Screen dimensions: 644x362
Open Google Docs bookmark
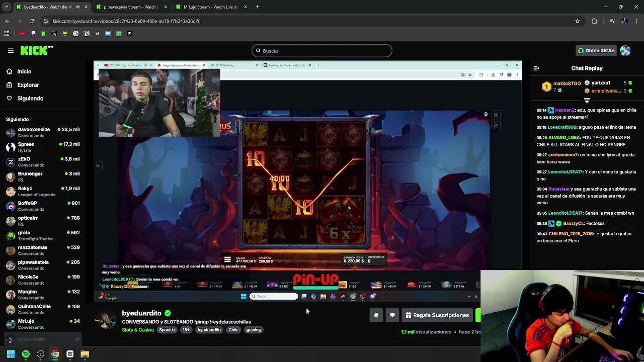[108, 34]
